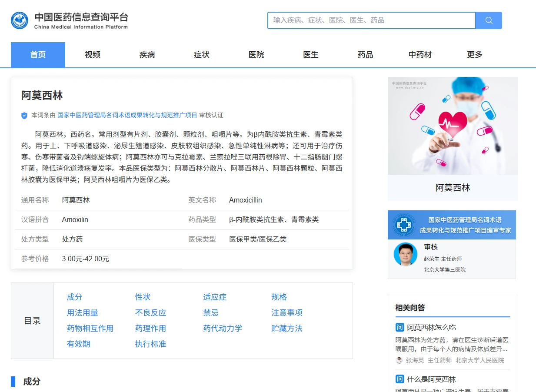Jump to 不良反应 section link

(x=150, y=313)
